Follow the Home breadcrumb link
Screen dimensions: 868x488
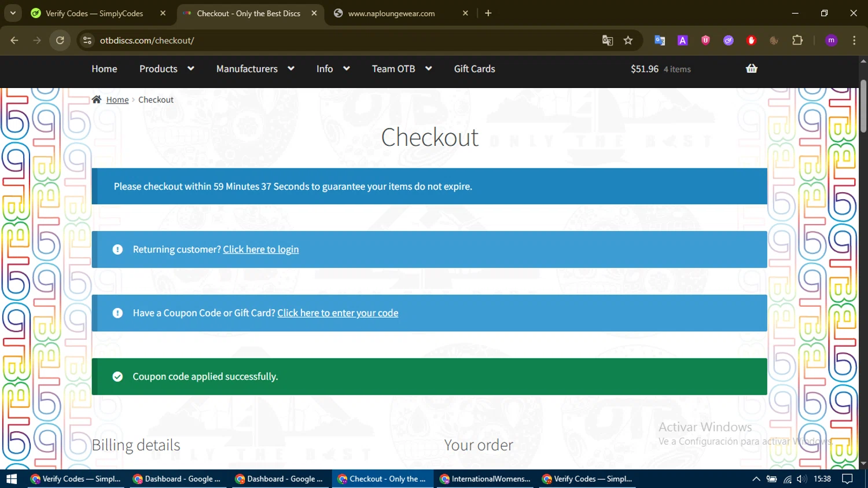[x=117, y=100]
